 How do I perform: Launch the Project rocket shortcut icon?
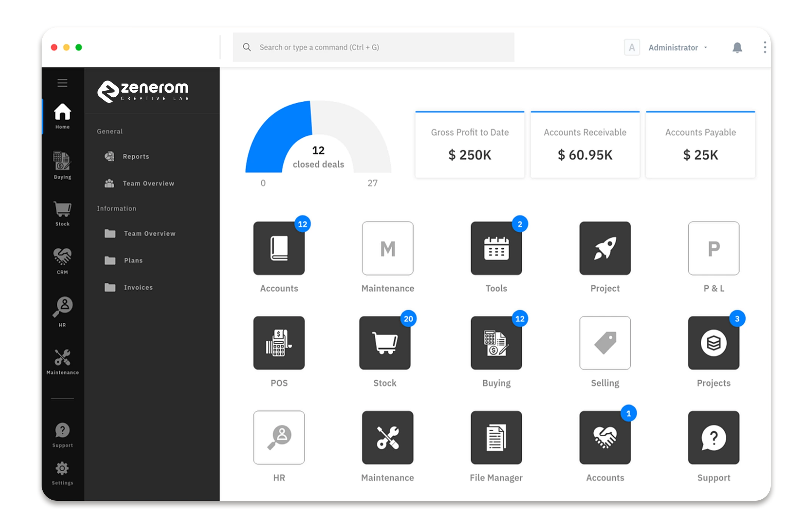point(605,248)
